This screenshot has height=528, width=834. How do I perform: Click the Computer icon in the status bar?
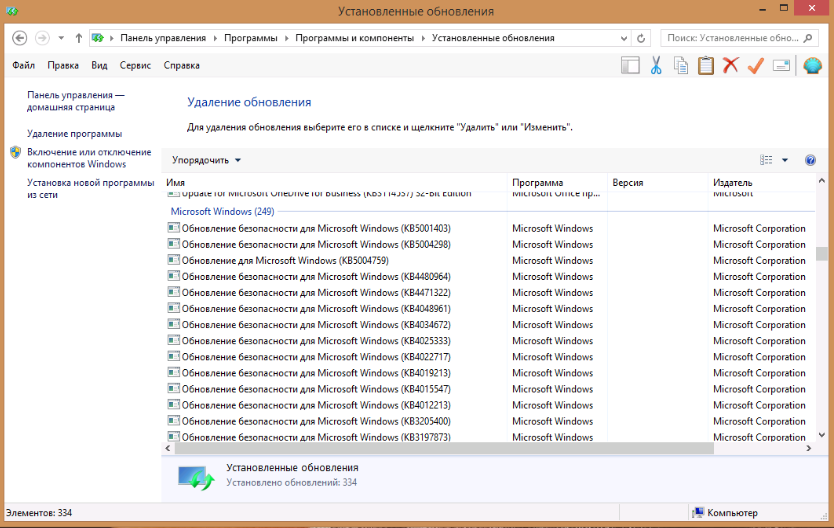(x=698, y=513)
